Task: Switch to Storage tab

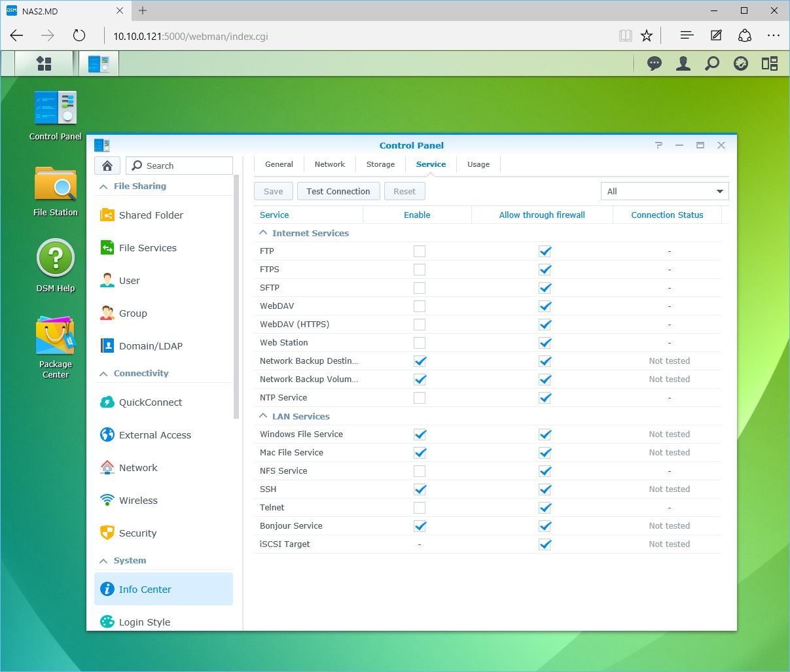Action: point(380,164)
